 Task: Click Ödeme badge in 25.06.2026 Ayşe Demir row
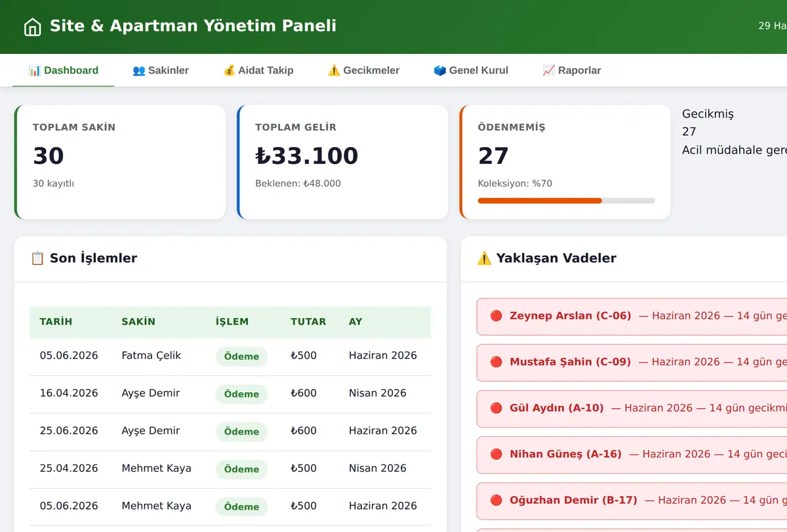[x=241, y=431]
